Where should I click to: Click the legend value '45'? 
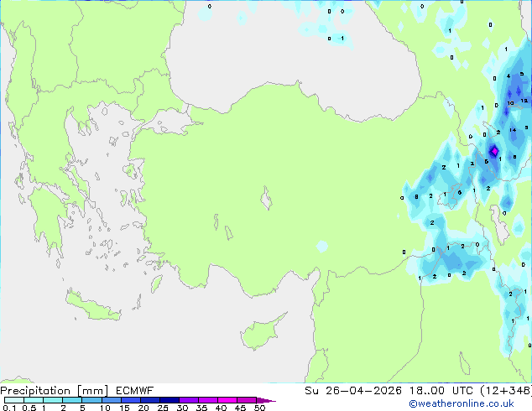[240, 408]
